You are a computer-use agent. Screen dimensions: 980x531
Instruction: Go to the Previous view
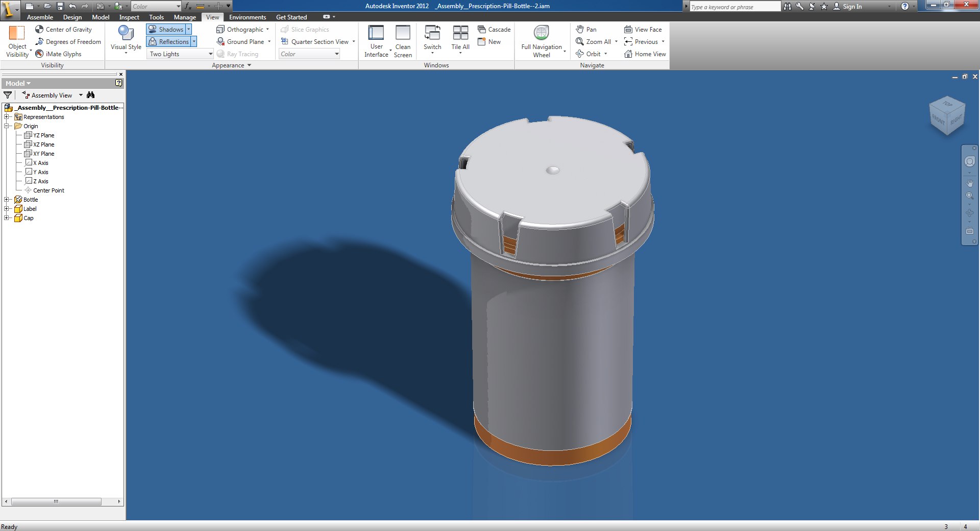click(x=641, y=42)
